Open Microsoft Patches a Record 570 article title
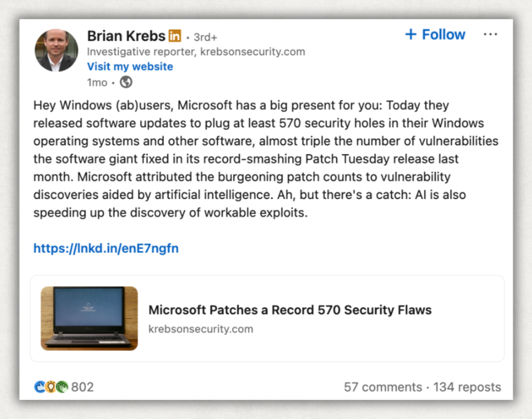This screenshot has height=419, width=532. coord(290,310)
